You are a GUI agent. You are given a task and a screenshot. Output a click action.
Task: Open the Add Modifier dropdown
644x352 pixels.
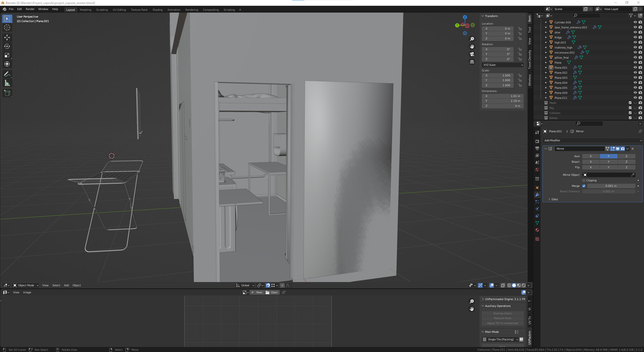[x=592, y=140]
